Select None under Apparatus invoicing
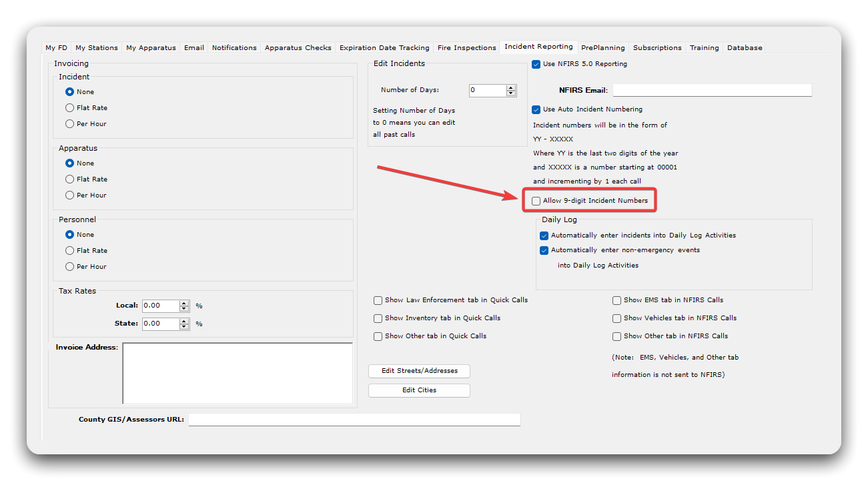868x481 pixels. pos(69,163)
